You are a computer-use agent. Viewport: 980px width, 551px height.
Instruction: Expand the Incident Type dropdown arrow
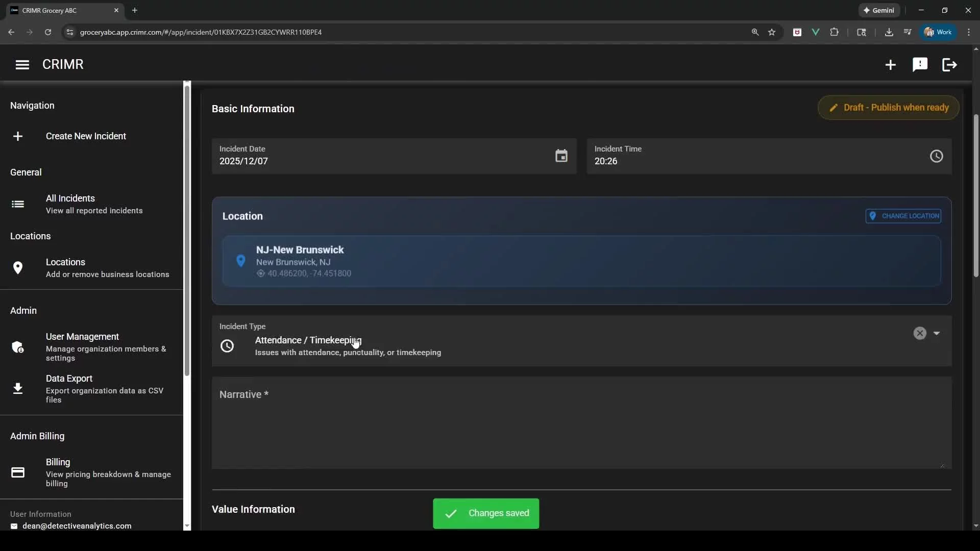(x=937, y=333)
